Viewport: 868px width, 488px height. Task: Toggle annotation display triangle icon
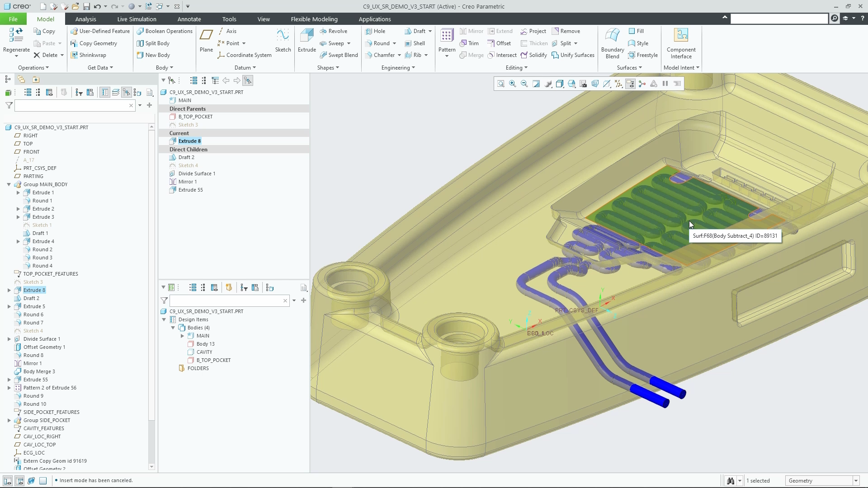pyautogui.click(x=654, y=84)
